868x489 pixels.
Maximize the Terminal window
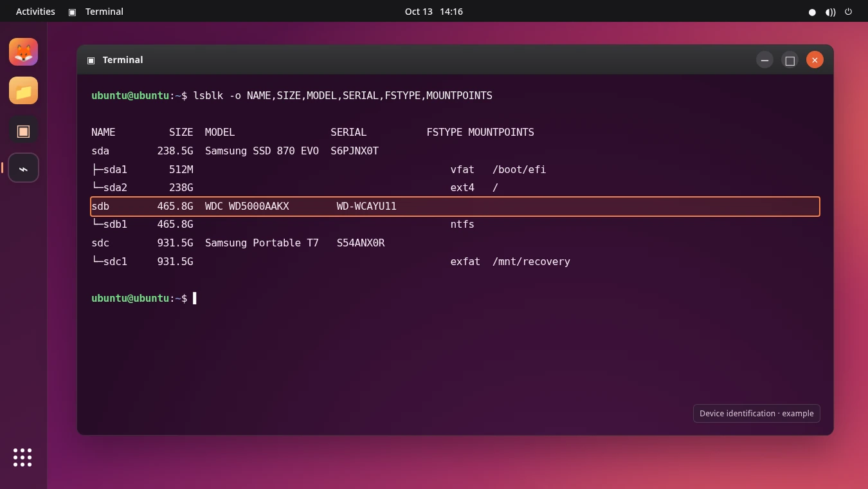(x=790, y=60)
